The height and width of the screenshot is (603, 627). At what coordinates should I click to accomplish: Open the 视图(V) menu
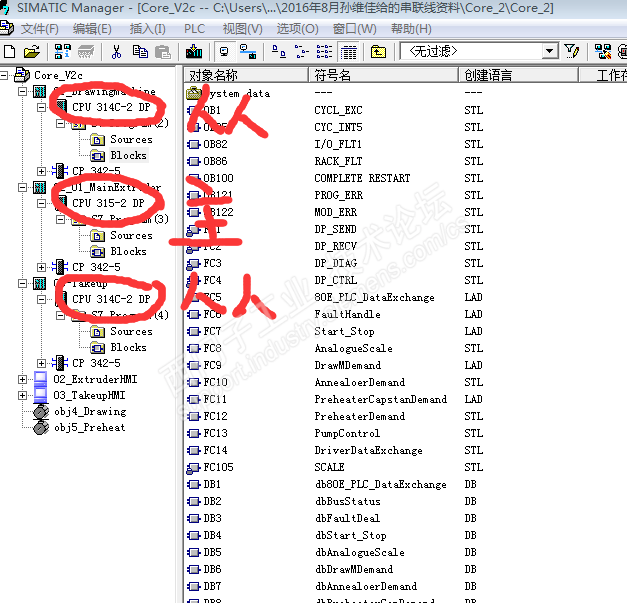243,29
